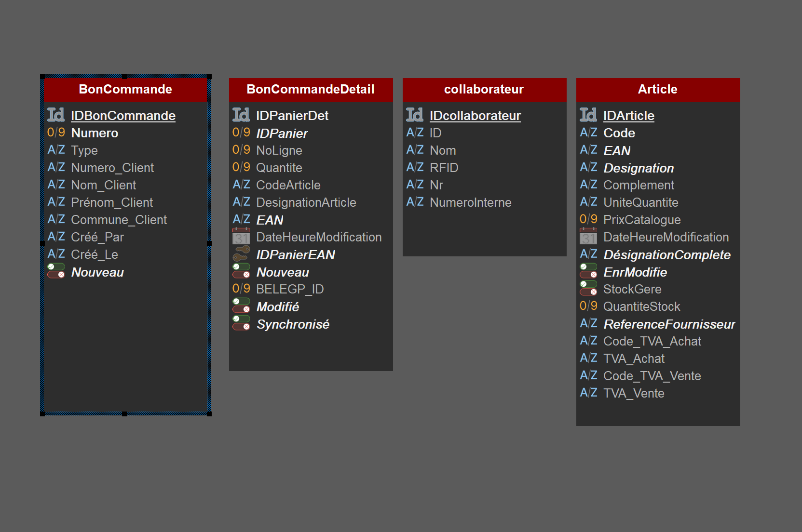Select the CodeArticle field
Image resolution: width=802 pixels, height=532 pixels.
(x=288, y=185)
